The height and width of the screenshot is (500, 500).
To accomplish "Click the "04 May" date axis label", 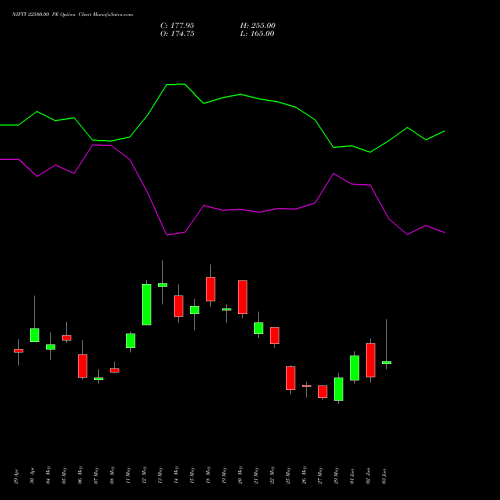I will click(x=48, y=475).
